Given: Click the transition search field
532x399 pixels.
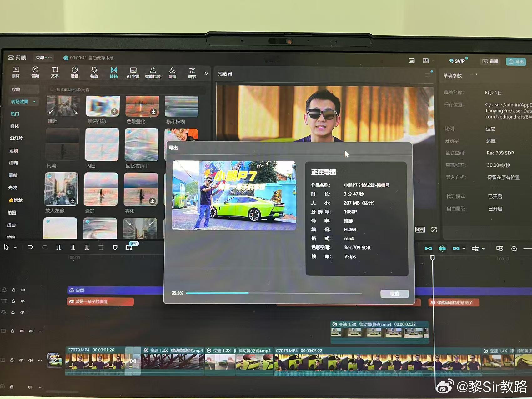Looking at the screenshot, I should [x=127, y=90].
